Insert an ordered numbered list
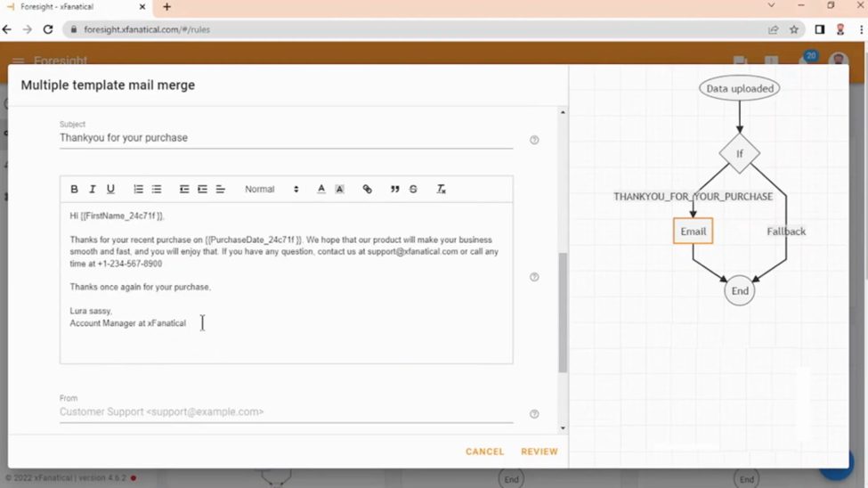Image resolution: width=868 pixels, height=488 pixels. [x=138, y=189]
